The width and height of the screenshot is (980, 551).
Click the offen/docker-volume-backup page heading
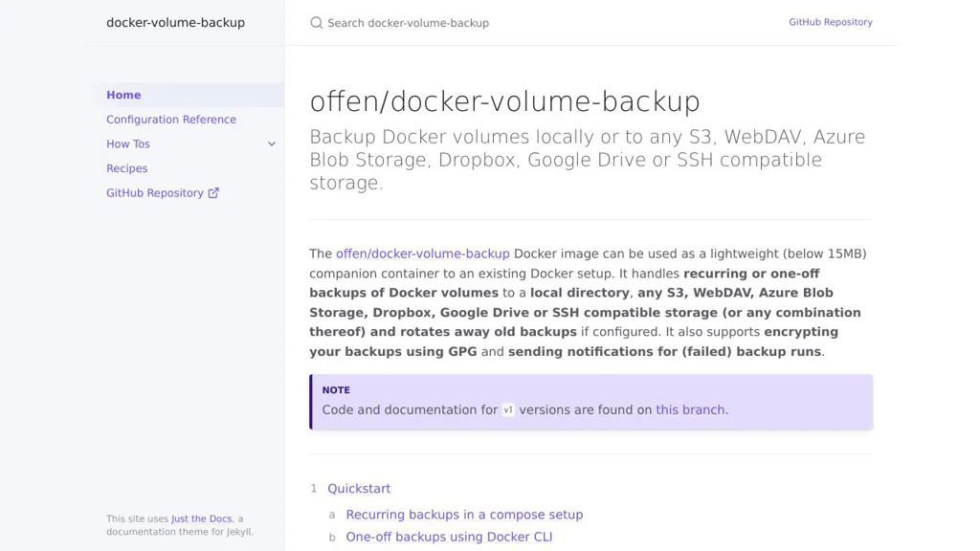point(504,101)
